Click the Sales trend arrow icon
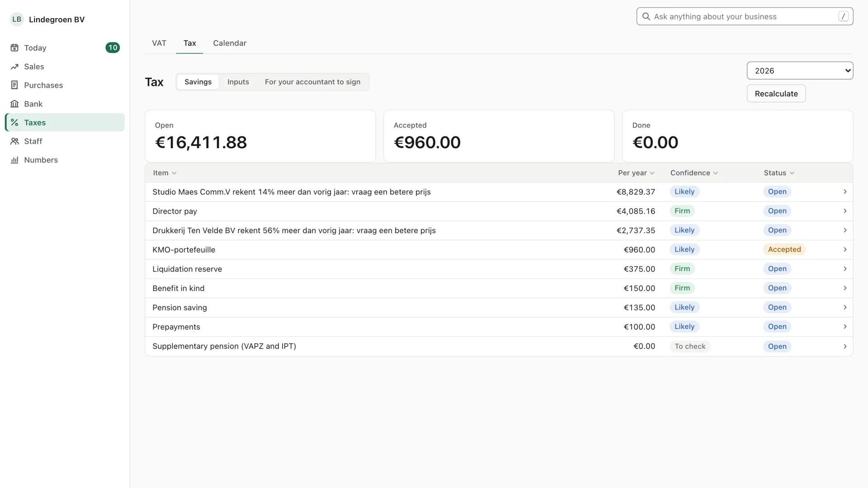868x488 pixels. click(14, 66)
